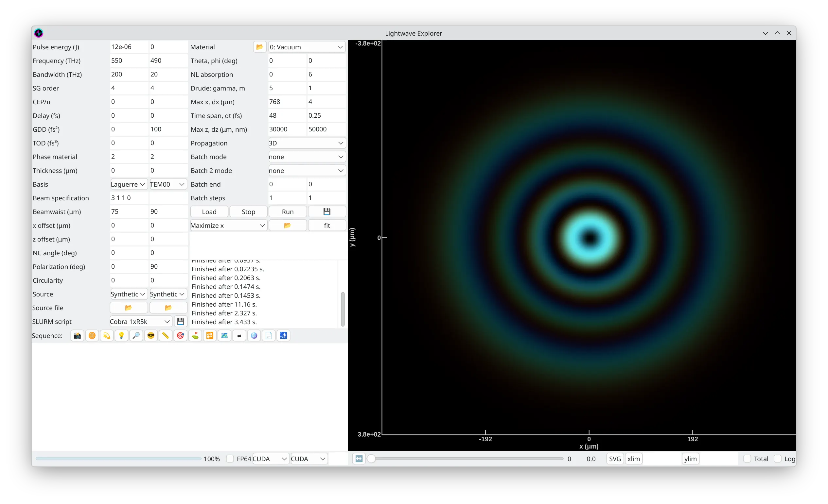Viewport: 828px width, 504px height.
Task: Click the blank page sequence icon
Action: [x=269, y=335]
